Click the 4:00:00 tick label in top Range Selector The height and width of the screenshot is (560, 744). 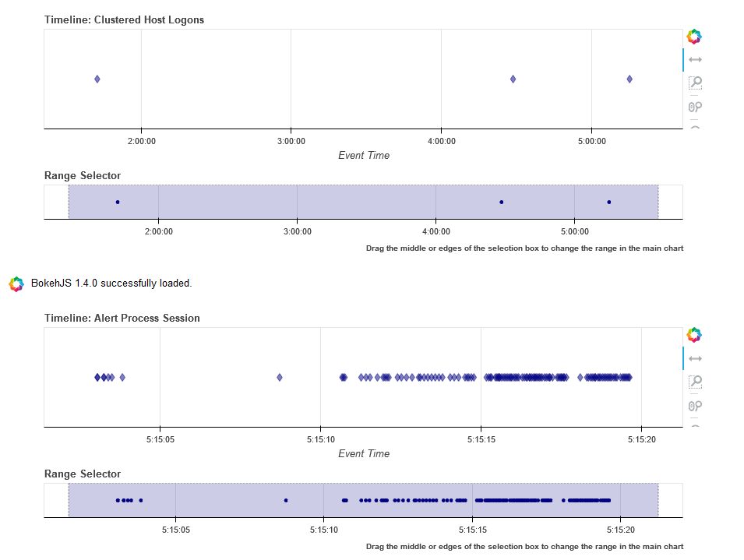coord(436,232)
